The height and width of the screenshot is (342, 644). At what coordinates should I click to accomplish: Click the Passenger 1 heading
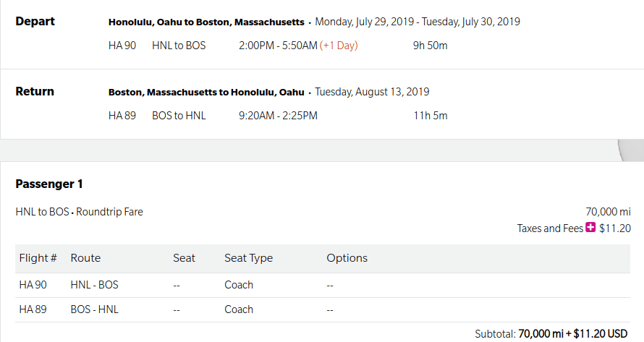click(x=49, y=184)
